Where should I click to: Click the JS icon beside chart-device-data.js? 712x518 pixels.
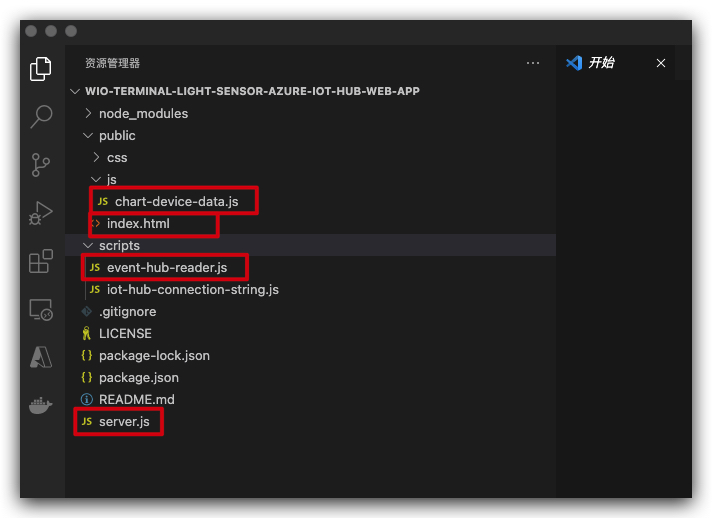click(x=103, y=201)
